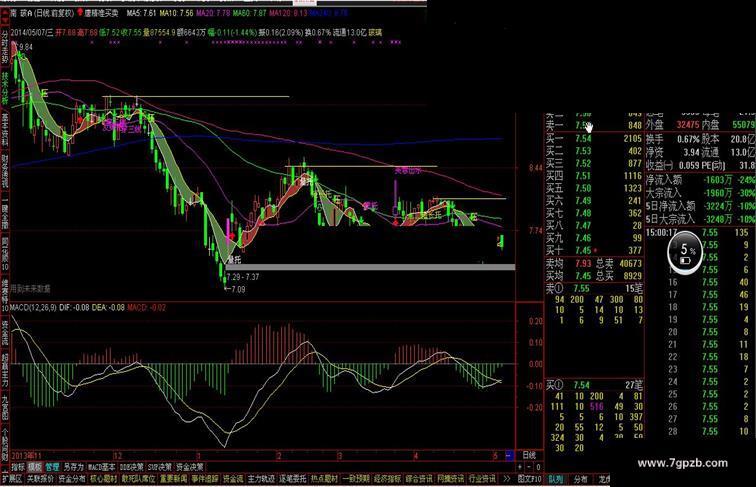The height and width of the screenshot is (487, 756).
Task: Click the minus zoom button under 日线
Action: click(529, 467)
